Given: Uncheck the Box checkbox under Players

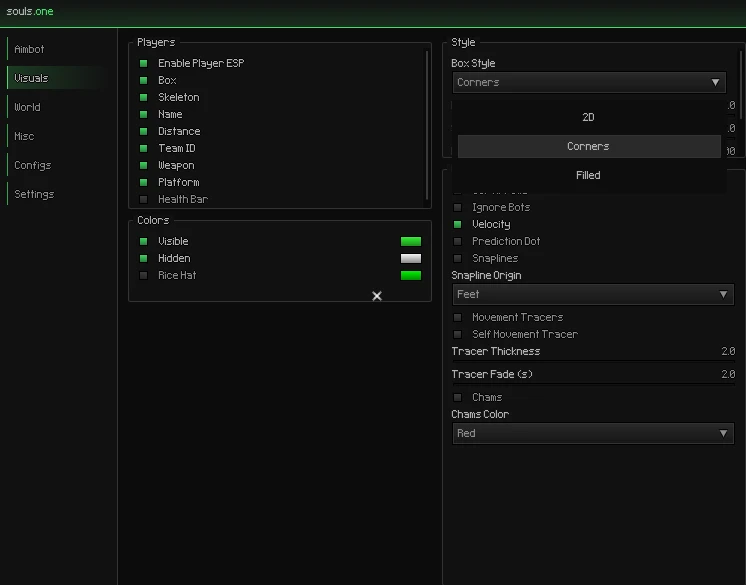Looking at the screenshot, I should coord(143,80).
